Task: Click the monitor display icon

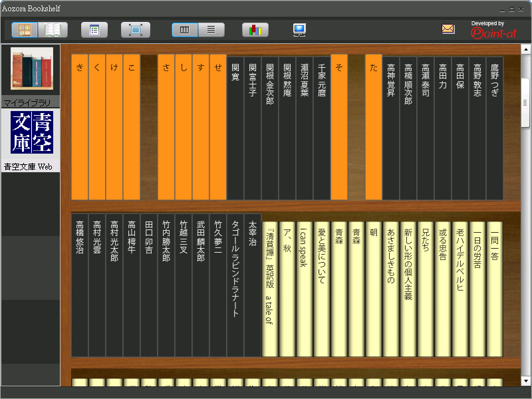Action: [299, 29]
